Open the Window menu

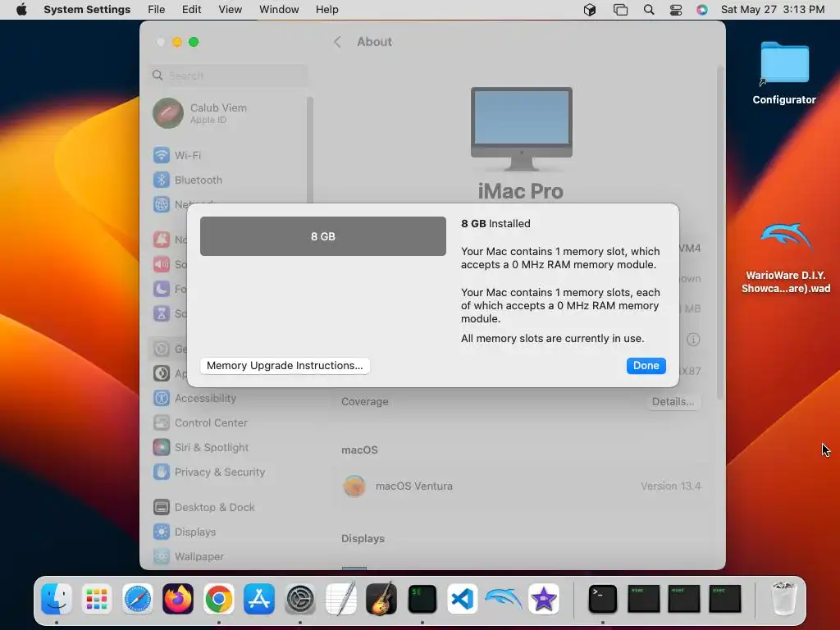coord(279,10)
